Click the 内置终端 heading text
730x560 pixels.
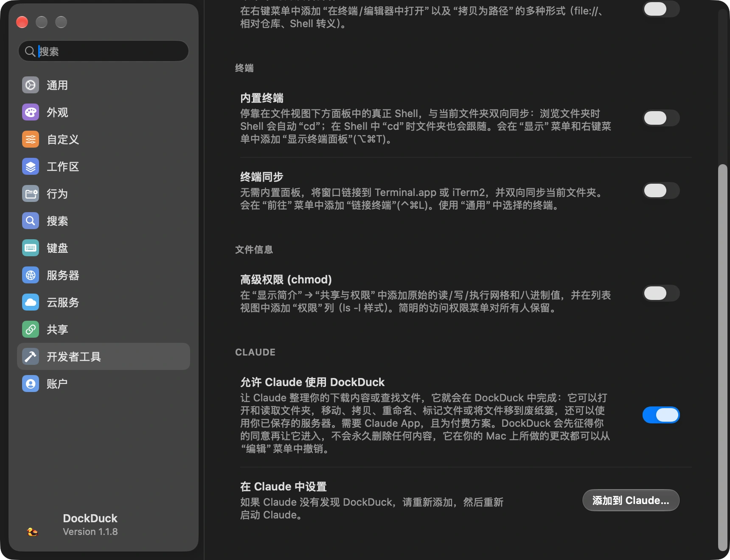(262, 98)
